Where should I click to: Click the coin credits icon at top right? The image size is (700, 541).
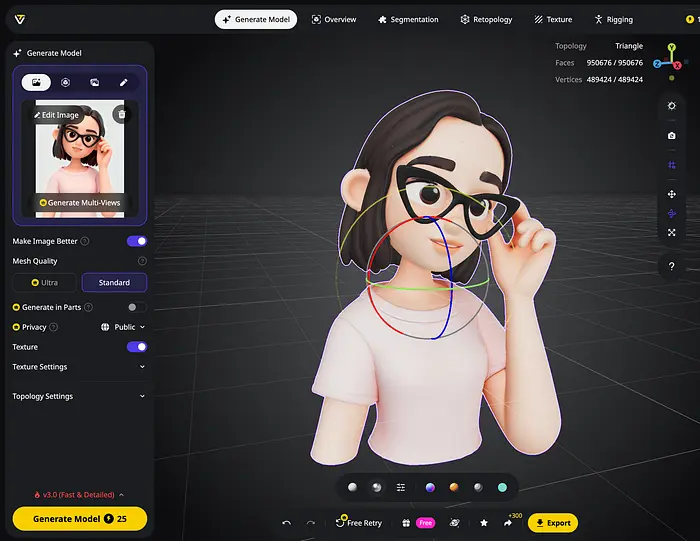click(690, 19)
